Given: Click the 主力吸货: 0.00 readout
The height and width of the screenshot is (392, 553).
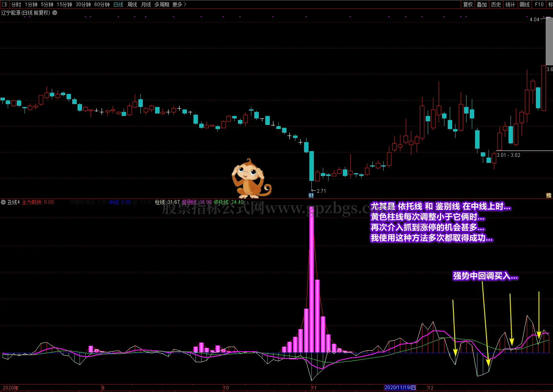Looking at the screenshot, I should coord(38,202).
